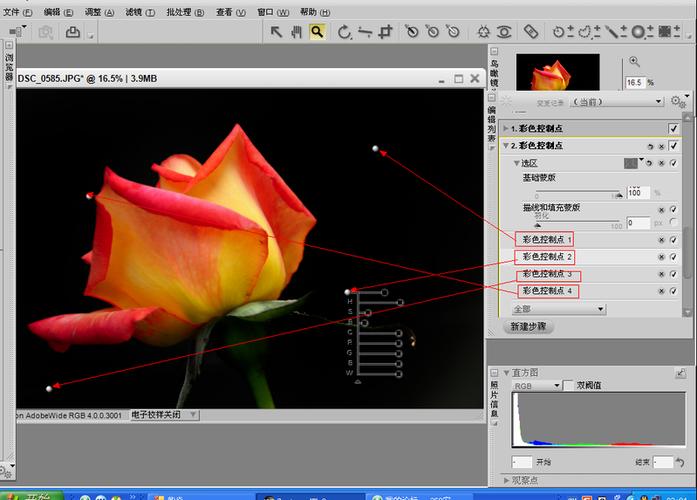The height and width of the screenshot is (500, 697).
Task: Expand the 观察点 section
Action: (506, 480)
